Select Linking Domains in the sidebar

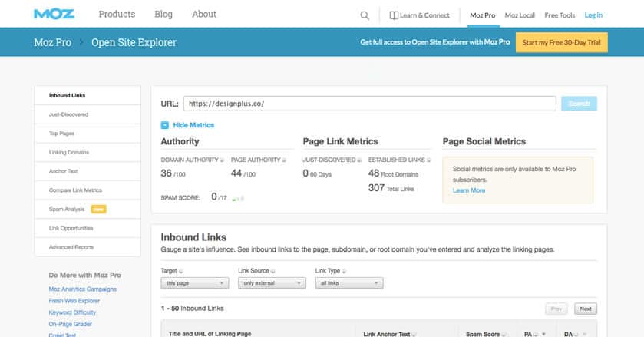(88, 152)
